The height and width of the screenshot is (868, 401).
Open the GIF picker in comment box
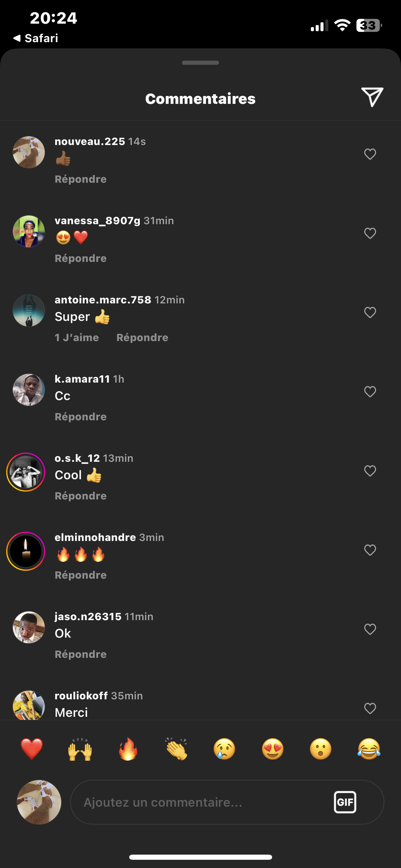(x=345, y=802)
